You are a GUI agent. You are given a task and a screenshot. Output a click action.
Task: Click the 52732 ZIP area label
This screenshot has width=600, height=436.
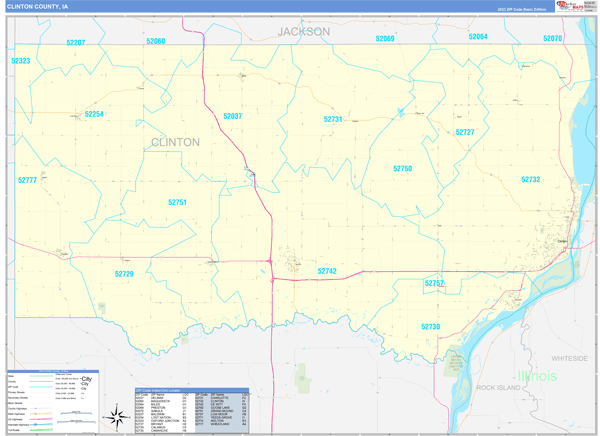(x=531, y=180)
